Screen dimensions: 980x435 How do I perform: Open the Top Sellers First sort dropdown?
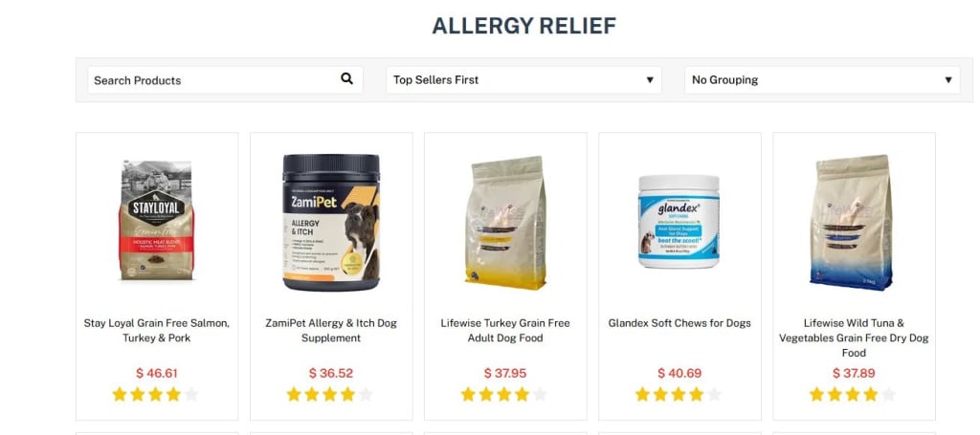click(x=523, y=80)
